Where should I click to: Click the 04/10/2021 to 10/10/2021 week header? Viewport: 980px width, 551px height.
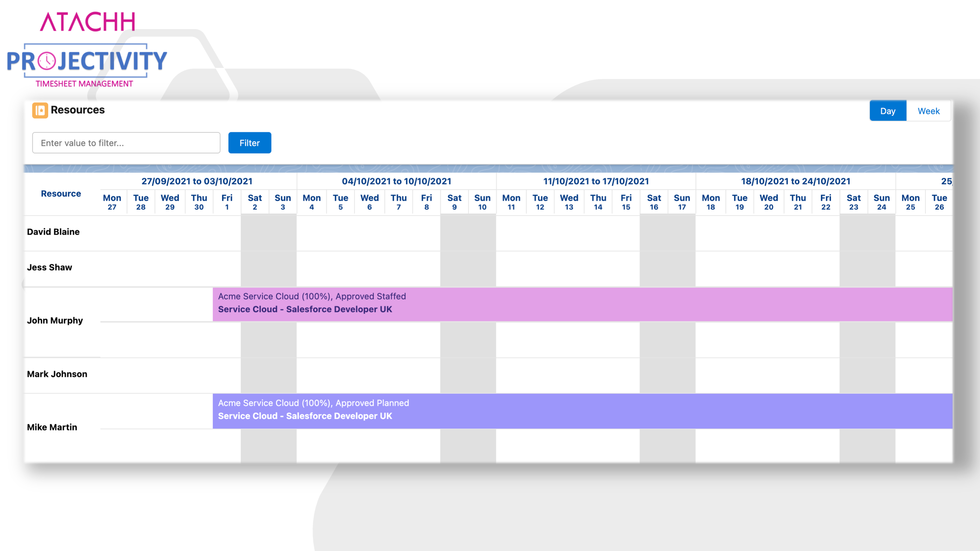click(396, 181)
